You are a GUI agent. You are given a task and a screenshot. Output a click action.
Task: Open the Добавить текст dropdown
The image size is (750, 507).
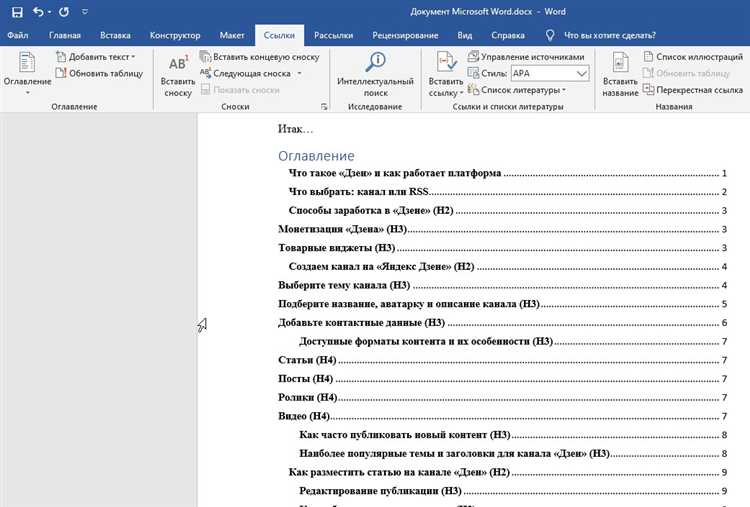[x=96, y=57]
